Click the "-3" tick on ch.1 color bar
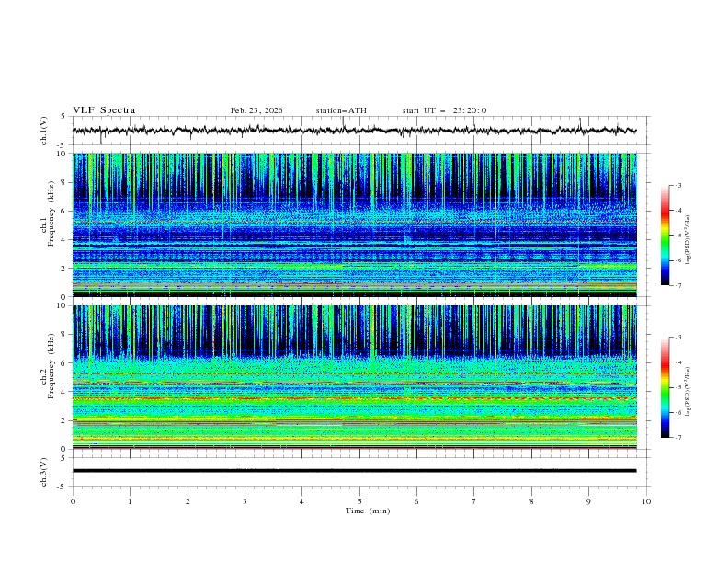728x563 pixels. [x=677, y=185]
